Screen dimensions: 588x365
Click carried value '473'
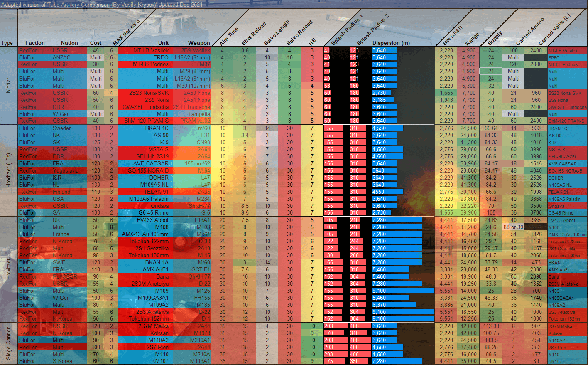536,262
